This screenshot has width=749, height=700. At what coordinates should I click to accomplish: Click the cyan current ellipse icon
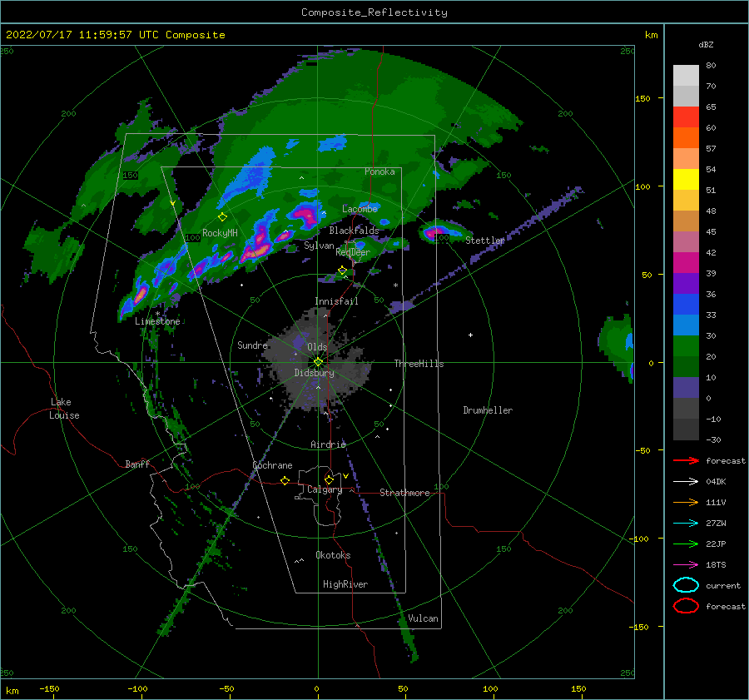click(686, 585)
